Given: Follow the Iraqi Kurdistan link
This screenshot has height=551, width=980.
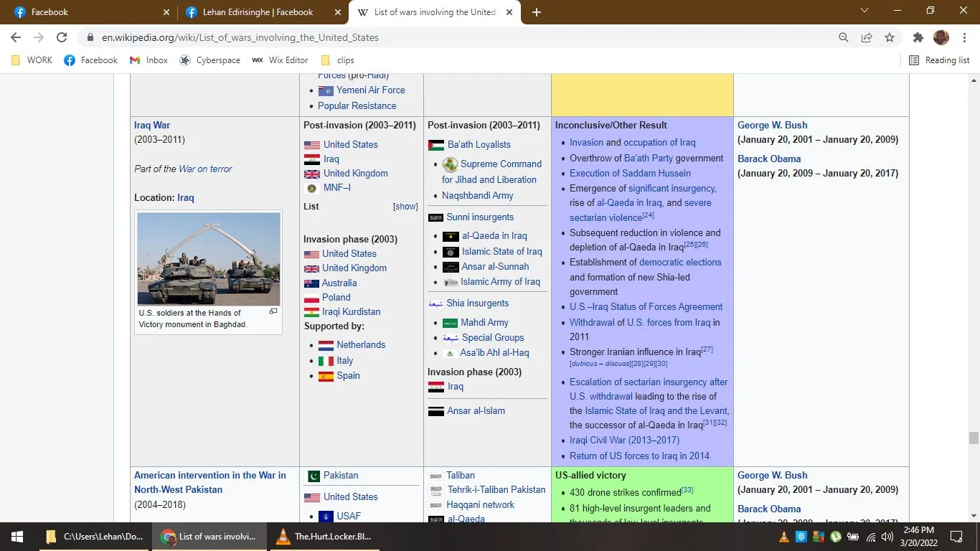Looking at the screenshot, I should [x=352, y=311].
